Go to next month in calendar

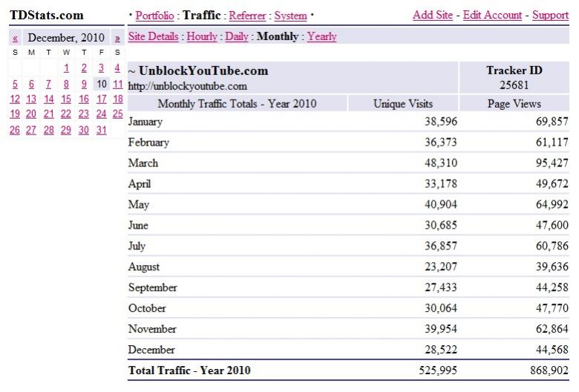pyautogui.click(x=117, y=38)
